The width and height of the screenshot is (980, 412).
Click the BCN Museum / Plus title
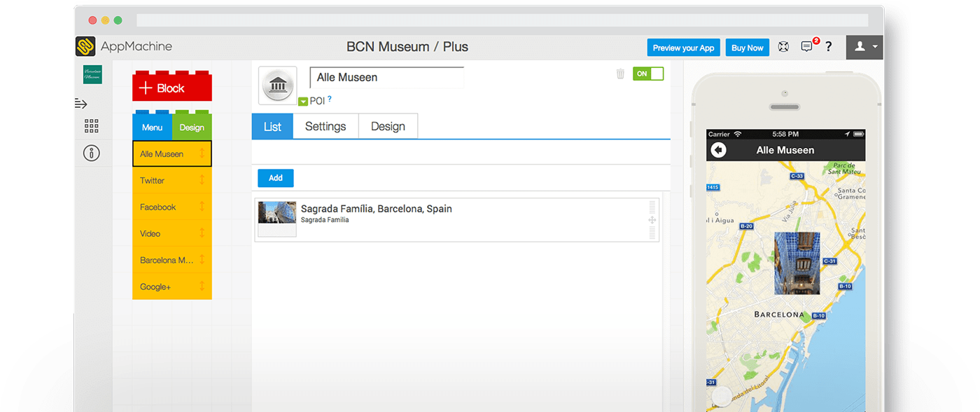click(407, 47)
